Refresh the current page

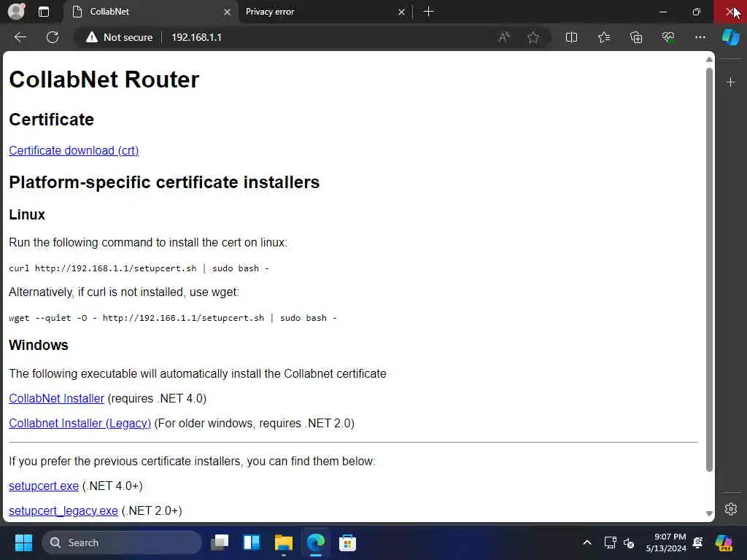click(53, 37)
